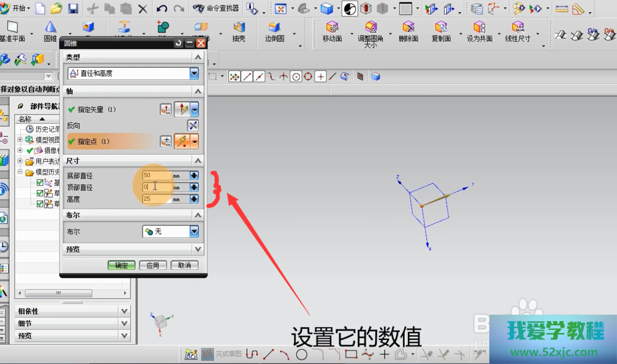This screenshot has height=364, width=617.
Task: Click the Save floppy disk icon
Action: [x=73, y=9]
